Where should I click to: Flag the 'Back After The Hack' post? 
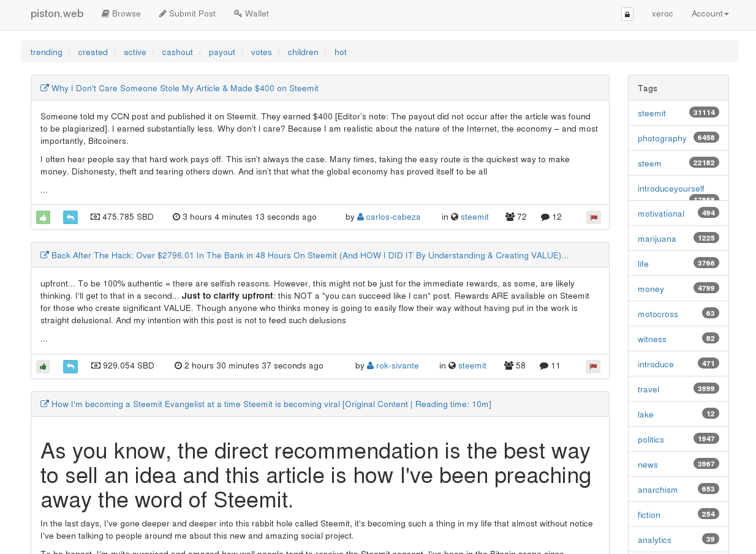(593, 367)
